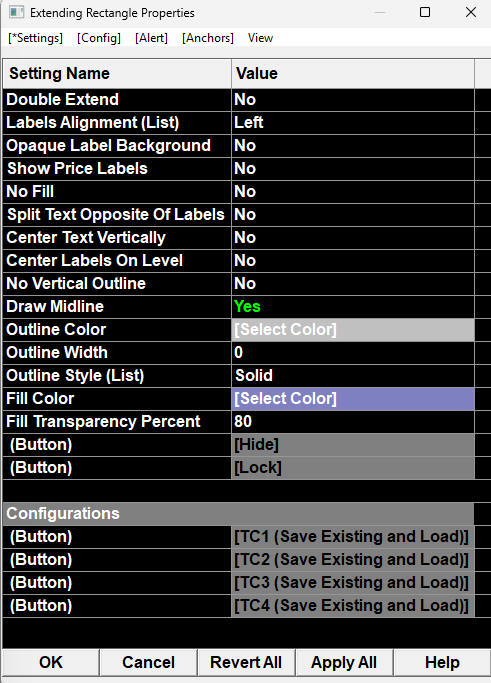This screenshot has width=491, height=683.
Task: Toggle the Draw Midline Yes value
Action: coord(352,307)
